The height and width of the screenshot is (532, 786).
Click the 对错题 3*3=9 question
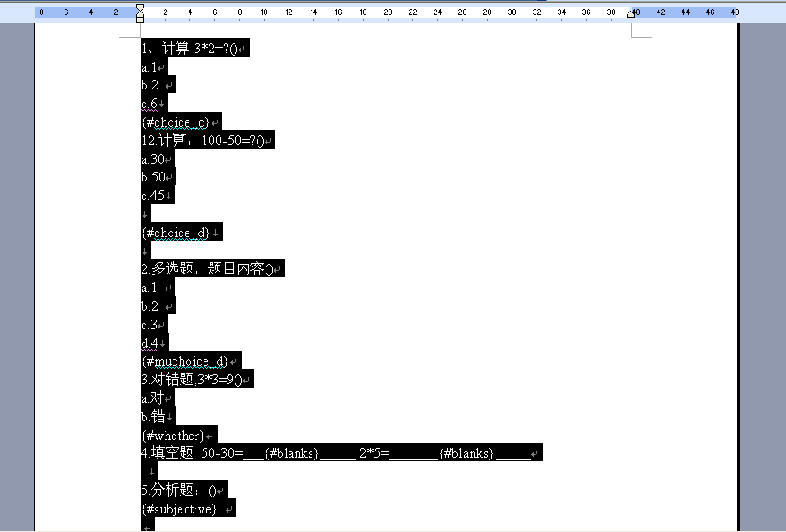[195, 378]
